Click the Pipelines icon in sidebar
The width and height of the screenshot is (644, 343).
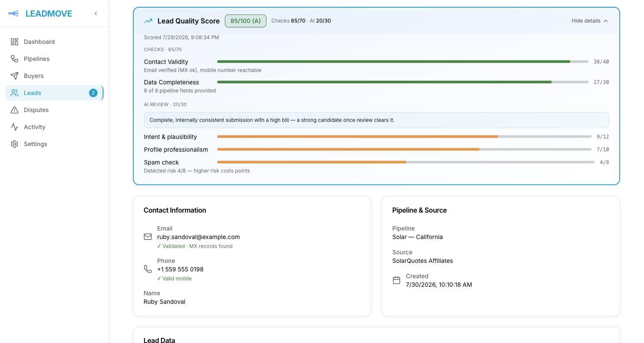[14, 59]
